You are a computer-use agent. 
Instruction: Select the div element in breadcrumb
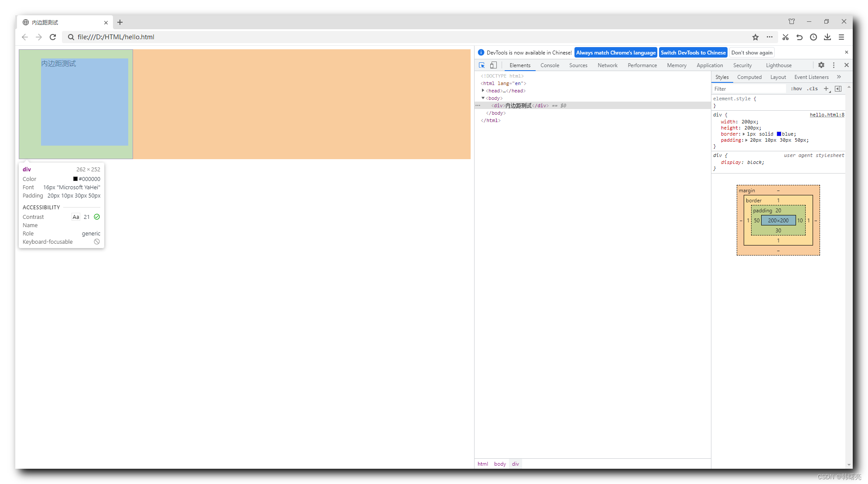click(515, 464)
